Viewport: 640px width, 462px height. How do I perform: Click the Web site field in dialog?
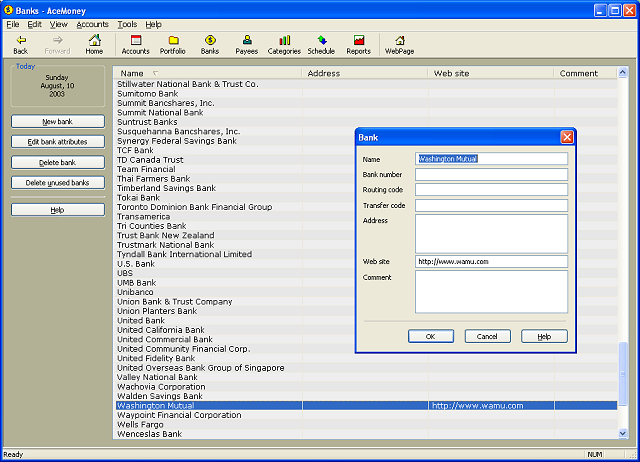coord(491,262)
